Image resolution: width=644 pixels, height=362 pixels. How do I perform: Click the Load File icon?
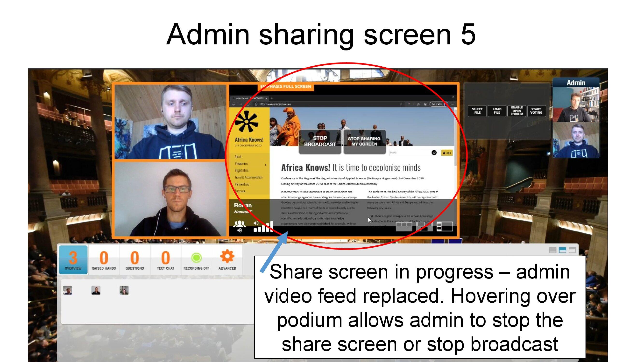point(496,111)
